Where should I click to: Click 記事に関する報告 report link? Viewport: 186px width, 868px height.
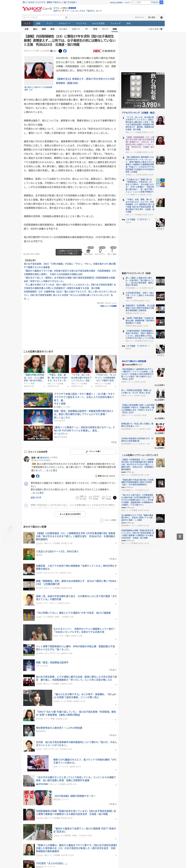(x=32, y=254)
